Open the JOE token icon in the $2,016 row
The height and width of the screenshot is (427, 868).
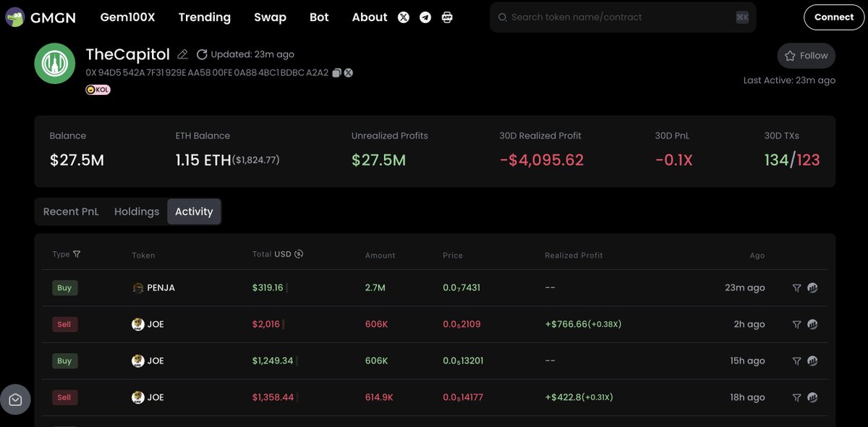click(138, 324)
